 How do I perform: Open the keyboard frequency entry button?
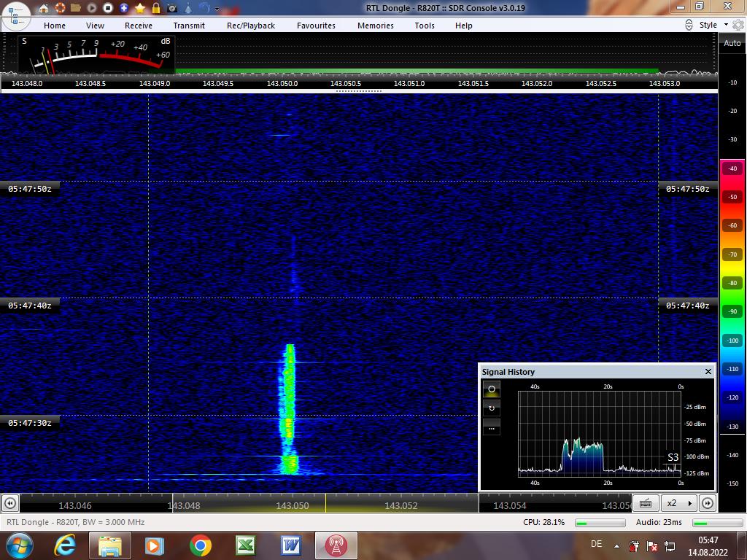646,503
